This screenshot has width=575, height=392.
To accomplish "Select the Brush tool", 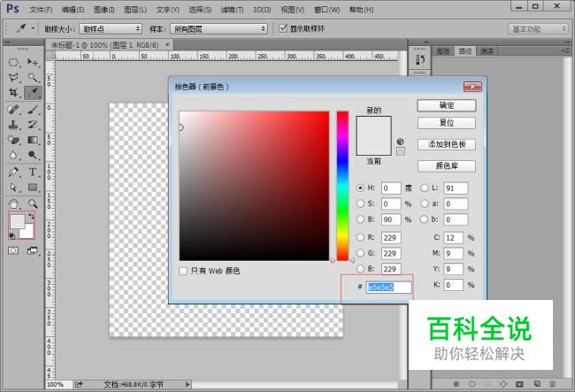I will [33, 109].
